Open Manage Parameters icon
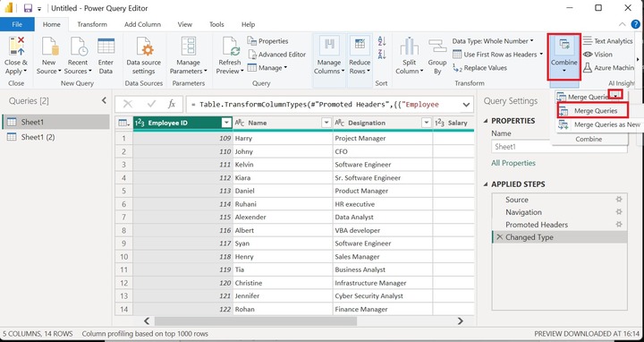This screenshot has height=342, width=644. pos(189,46)
